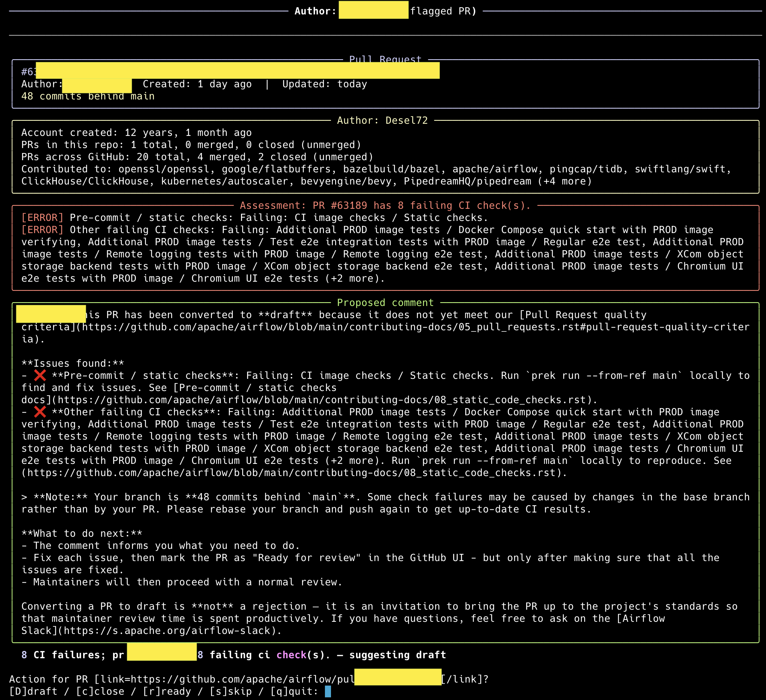766x700 pixels.
Task: Click the Proposed comment panel title
Action: (385, 303)
